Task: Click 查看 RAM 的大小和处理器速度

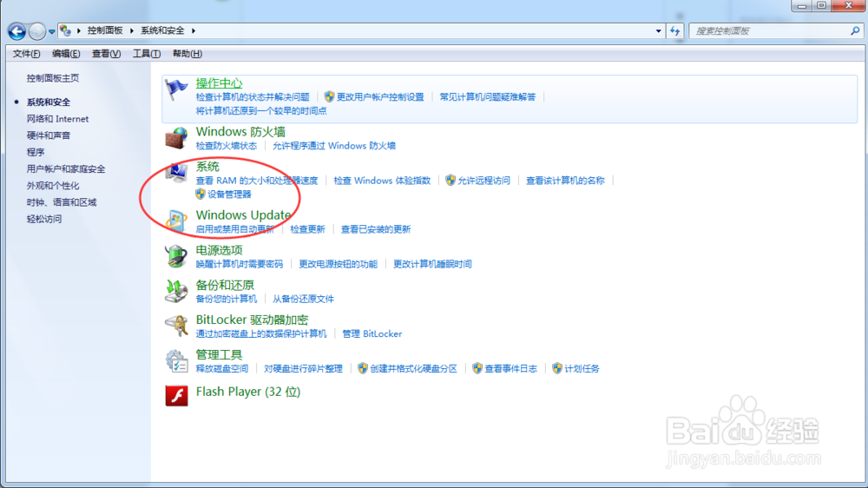Action: click(257, 181)
